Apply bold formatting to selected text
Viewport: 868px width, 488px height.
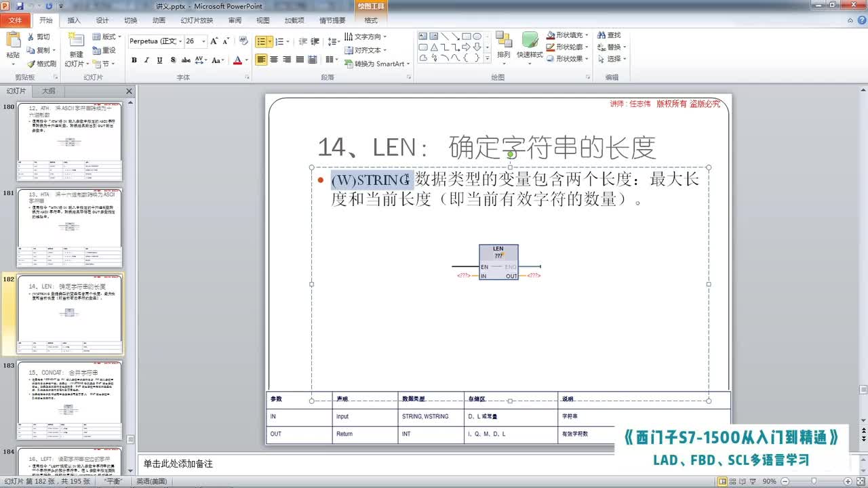[134, 60]
